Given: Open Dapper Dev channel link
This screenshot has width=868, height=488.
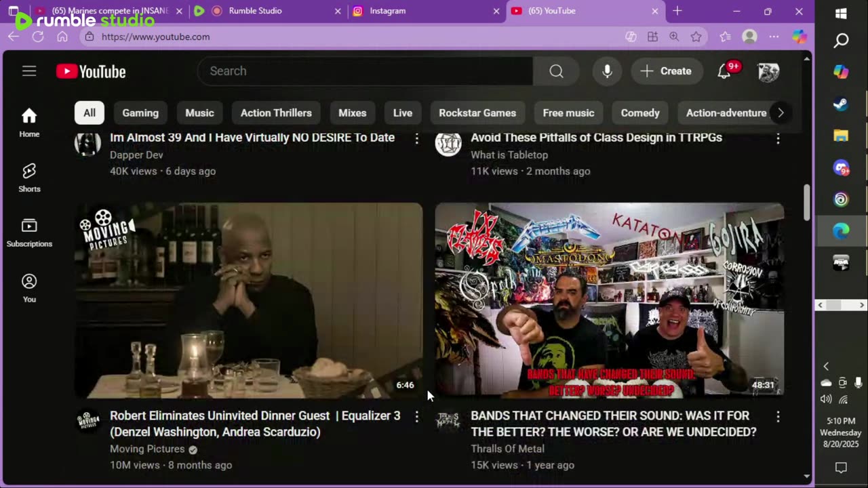Looking at the screenshot, I should [136, 155].
